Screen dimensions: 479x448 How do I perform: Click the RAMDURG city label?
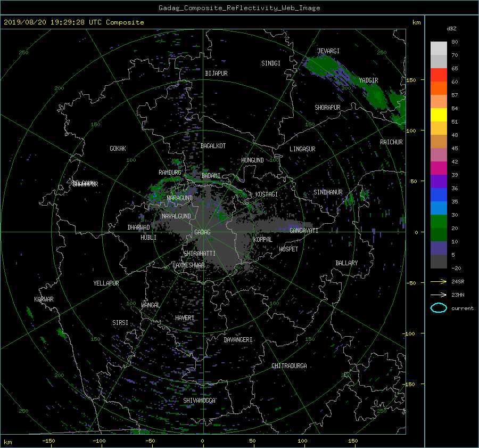pos(170,173)
